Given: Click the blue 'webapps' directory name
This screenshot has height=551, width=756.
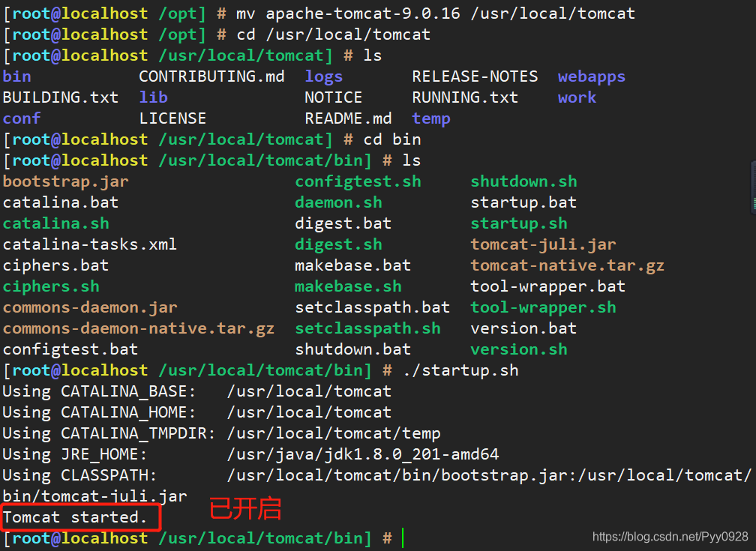Looking at the screenshot, I should pyautogui.click(x=592, y=77).
